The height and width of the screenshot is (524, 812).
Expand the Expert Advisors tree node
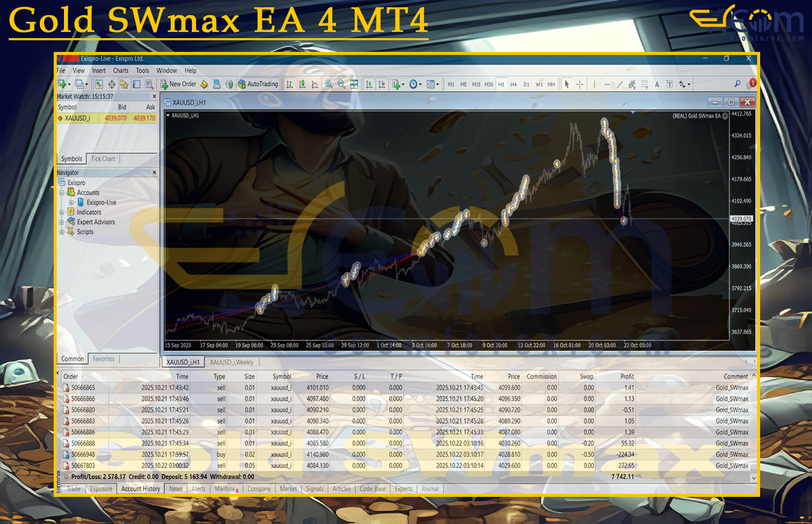point(62,222)
